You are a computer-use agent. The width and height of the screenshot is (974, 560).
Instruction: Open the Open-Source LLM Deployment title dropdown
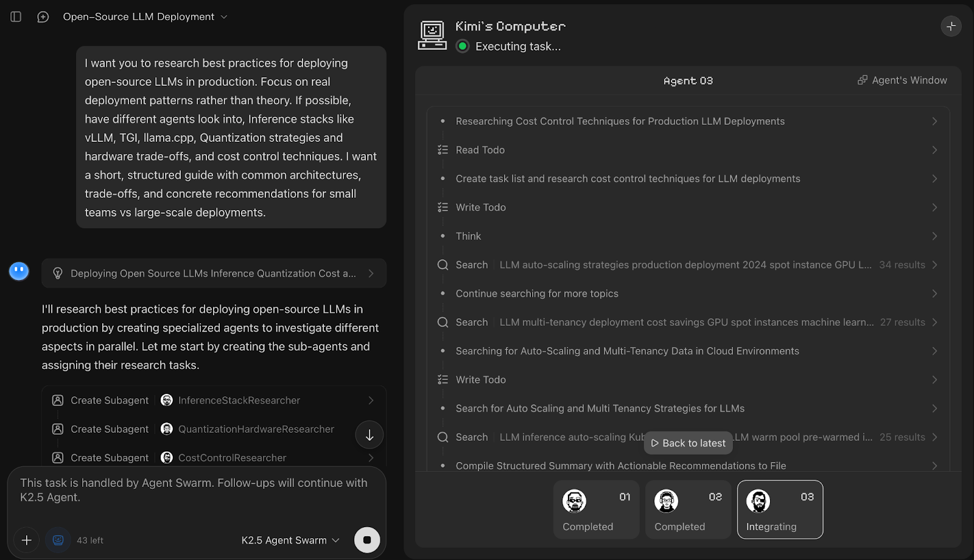click(x=224, y=17)
